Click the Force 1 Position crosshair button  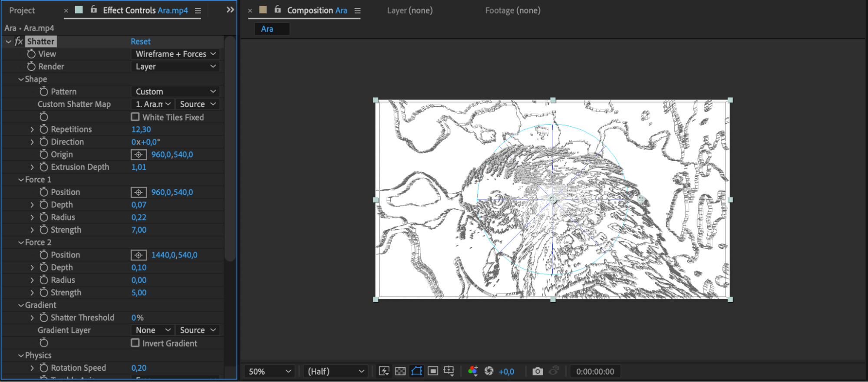point(139,192)
